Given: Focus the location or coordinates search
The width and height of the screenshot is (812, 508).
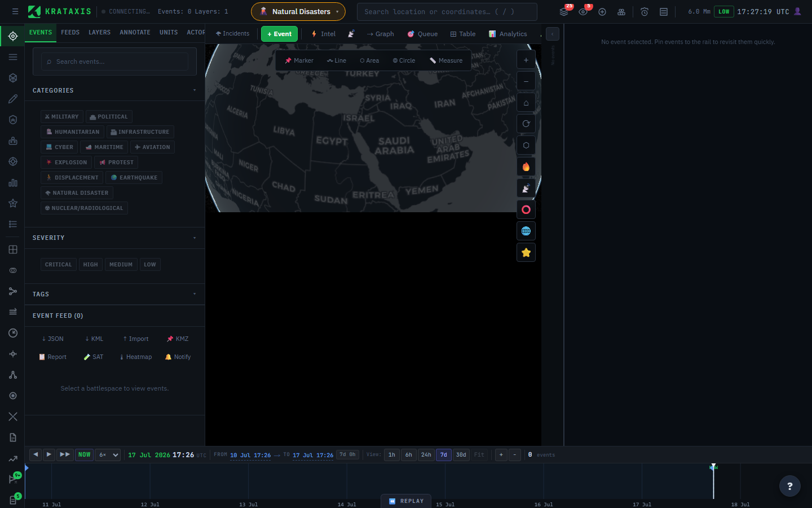Looking at the screenshot, I should pyautogui.click(x=447, y=11).
